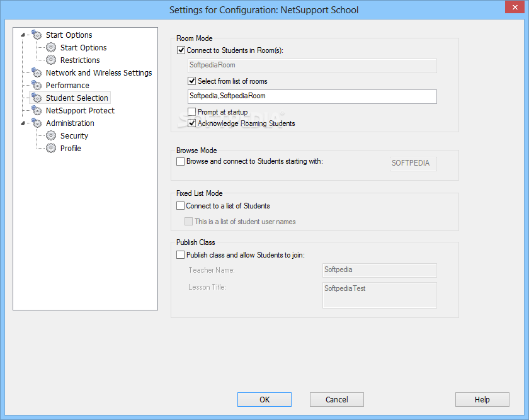The width and height of the screenshot is (529, 420).
Task: Click the SoftpediaRoom room name field
Action: (312, 65)
